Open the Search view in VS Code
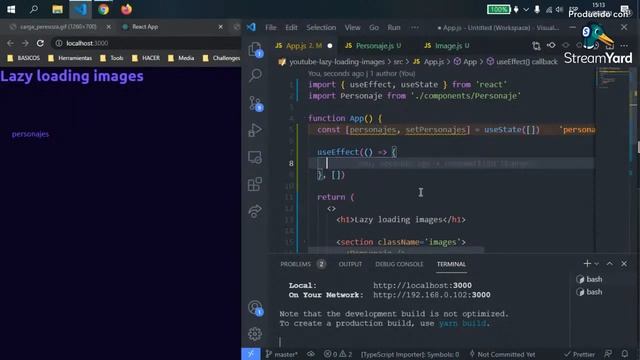Viewport: 640px width, 360px height. [256, 75]
